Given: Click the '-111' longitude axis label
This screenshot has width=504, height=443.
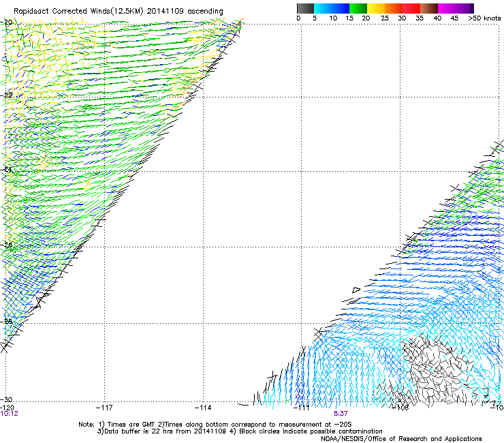Looking at the screenshot, I should coord(302,408).
